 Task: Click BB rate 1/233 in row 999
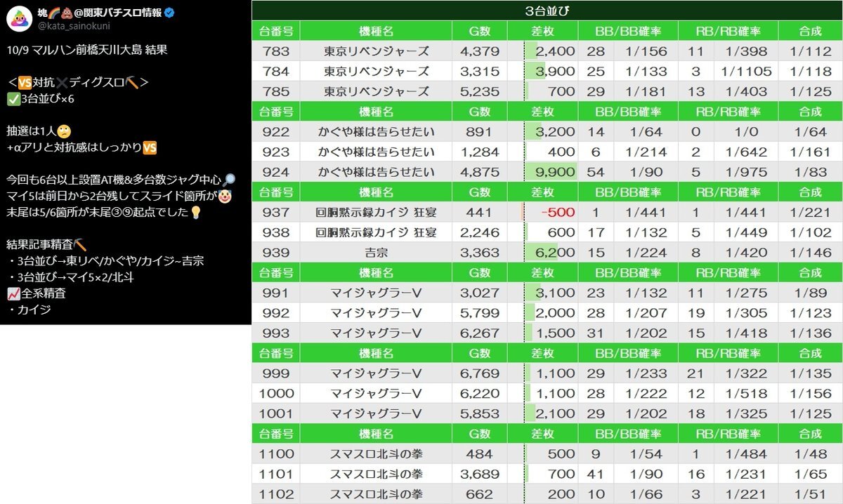tap(646, 374)
